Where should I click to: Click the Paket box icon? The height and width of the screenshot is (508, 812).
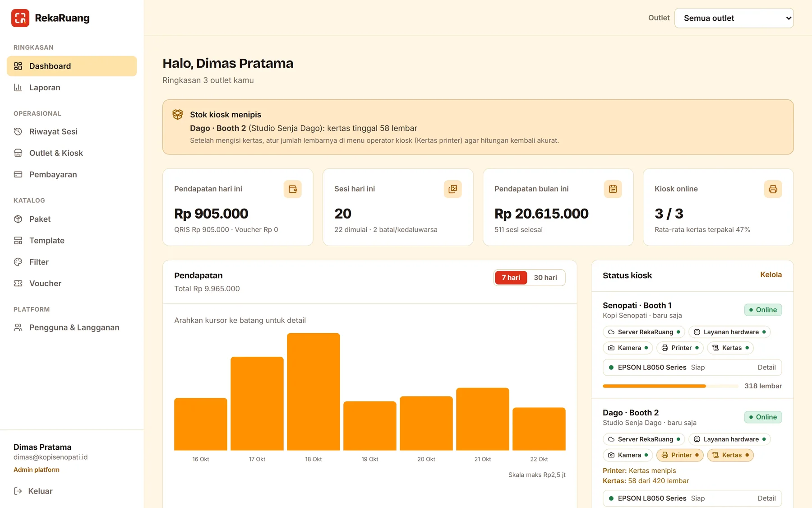[18, 219]
